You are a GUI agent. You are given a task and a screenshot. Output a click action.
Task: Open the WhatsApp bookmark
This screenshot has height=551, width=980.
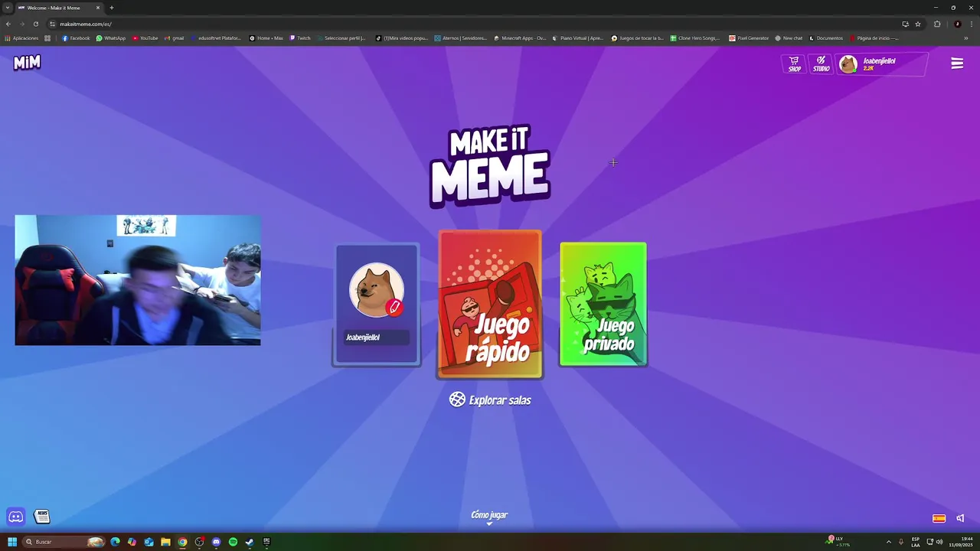(x=111, y=38)
